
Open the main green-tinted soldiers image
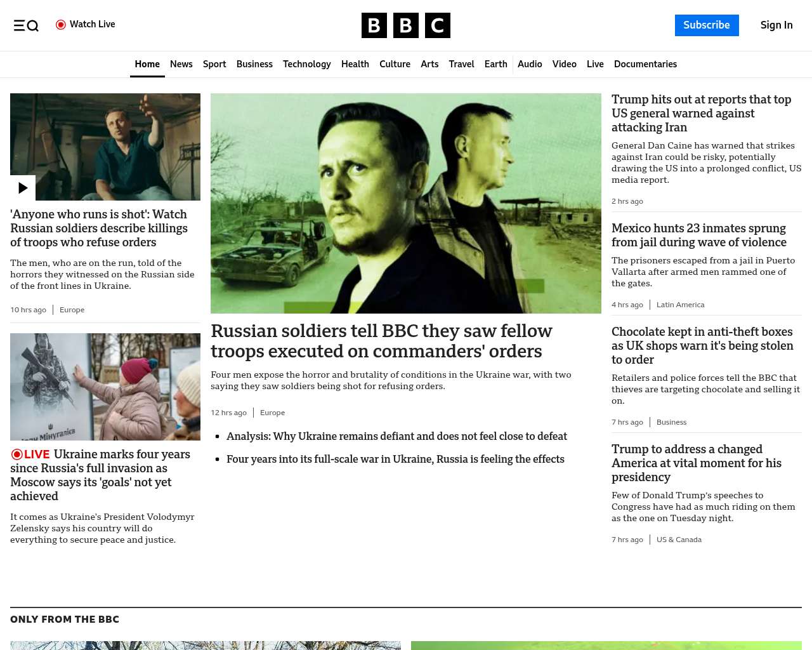406,203
